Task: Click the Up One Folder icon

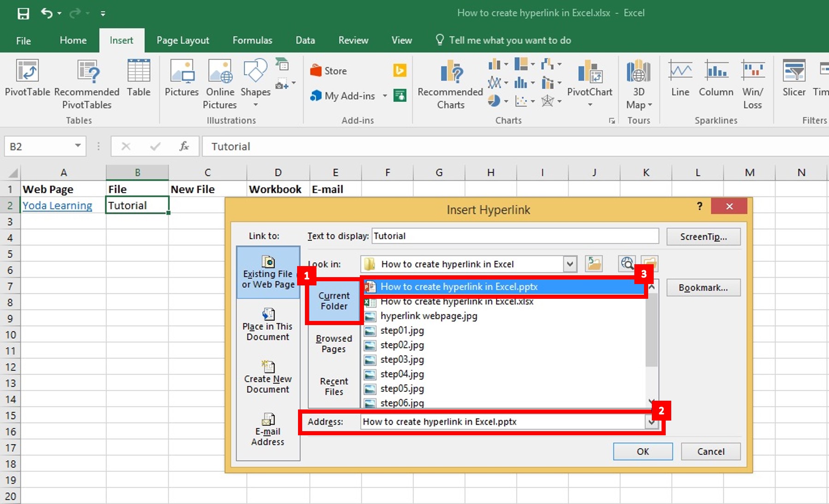Action: pos(594,264)
